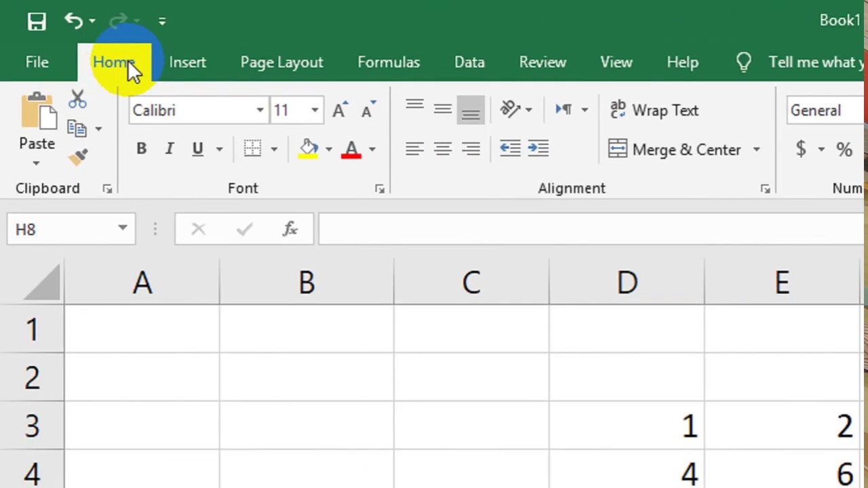This screenshot has width=868, height=488.
Task: Open the Page Layout tab
Action: tap(281, 62)
